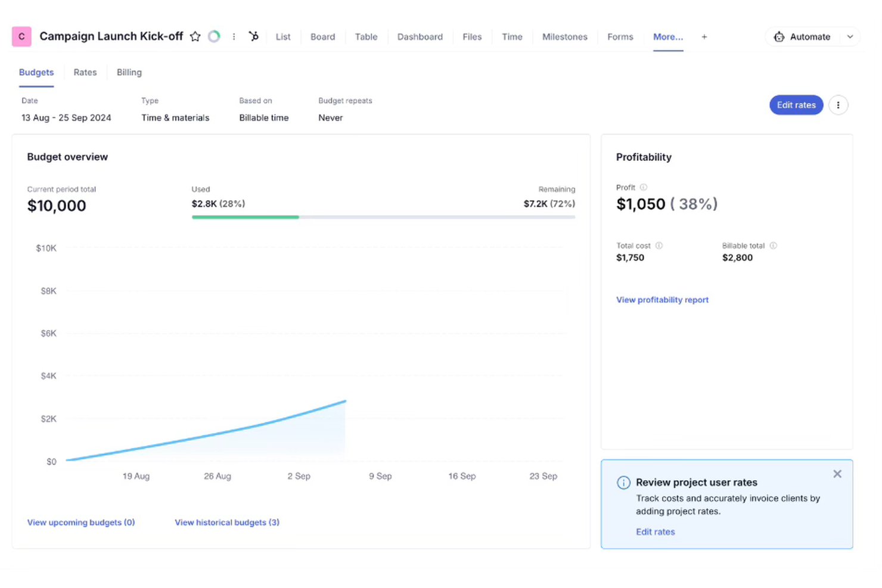Switch to the Board view
Image resolution: width=882 pixels, height=588 pixels.
[x=322, y=37]
